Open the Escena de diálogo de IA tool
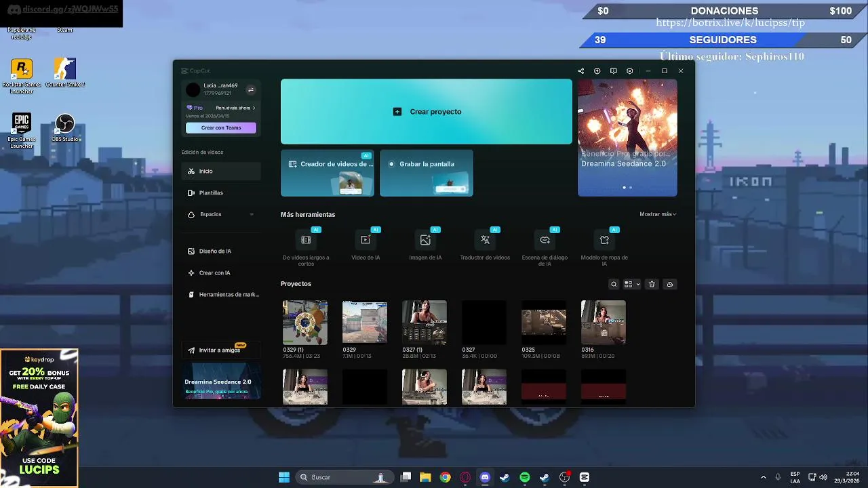 point(545,247)
